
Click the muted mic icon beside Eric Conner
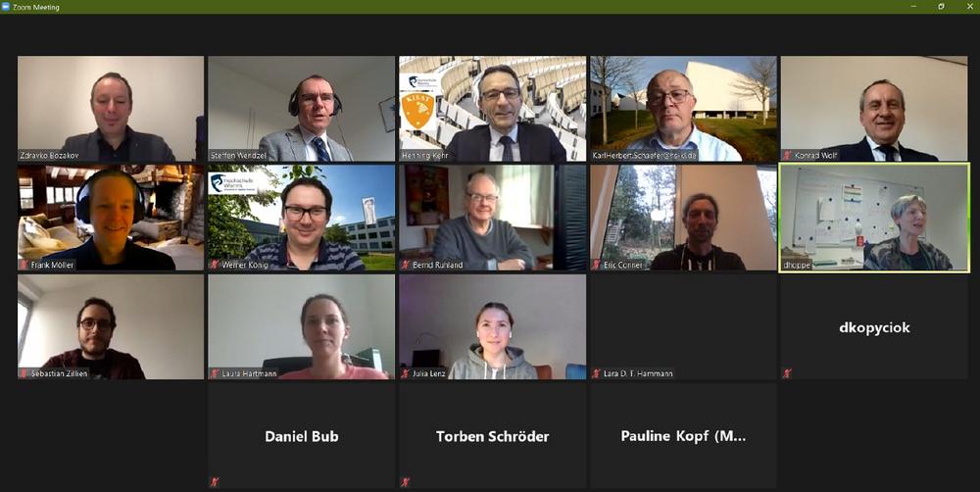tap(597, 265)
